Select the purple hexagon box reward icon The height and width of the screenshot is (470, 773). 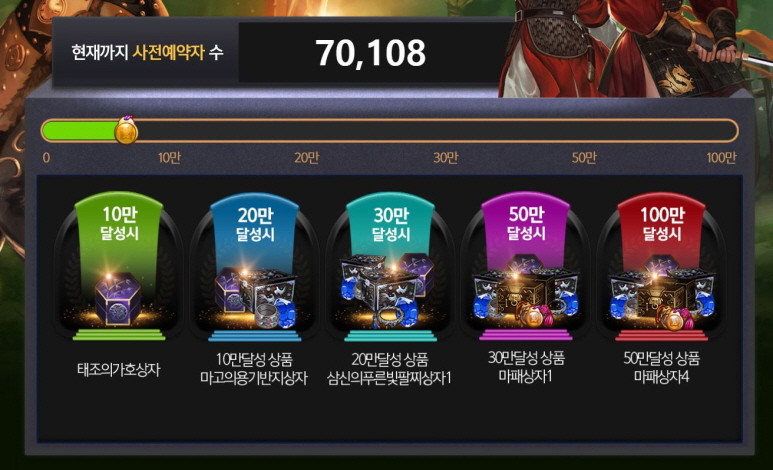click(x=118, y=298)
